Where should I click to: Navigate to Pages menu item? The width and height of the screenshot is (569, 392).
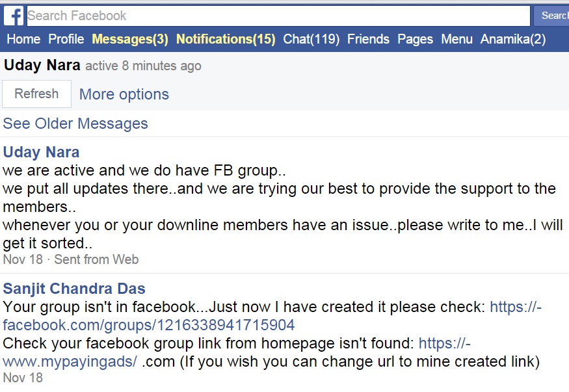point(416,39)
